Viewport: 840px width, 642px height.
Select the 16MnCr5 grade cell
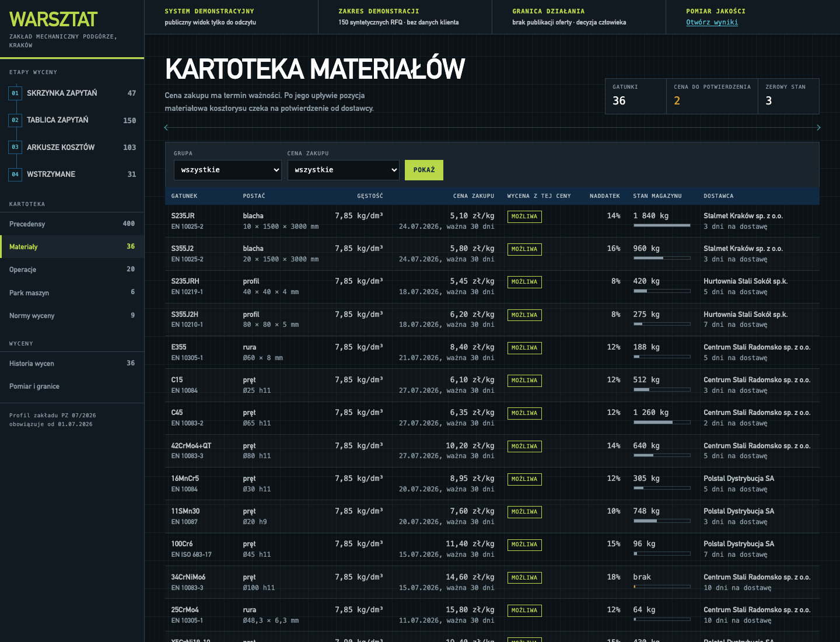201,483
